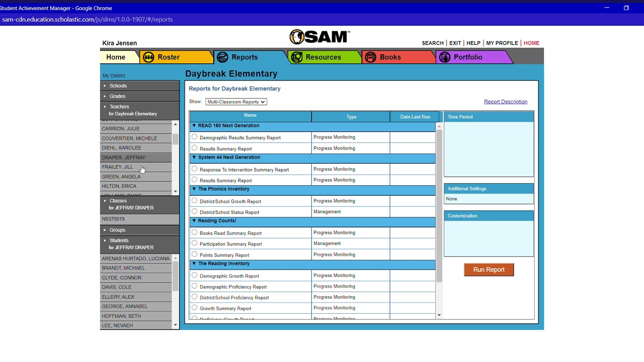Click the browser address bar URL

click(x=88, y=20)
